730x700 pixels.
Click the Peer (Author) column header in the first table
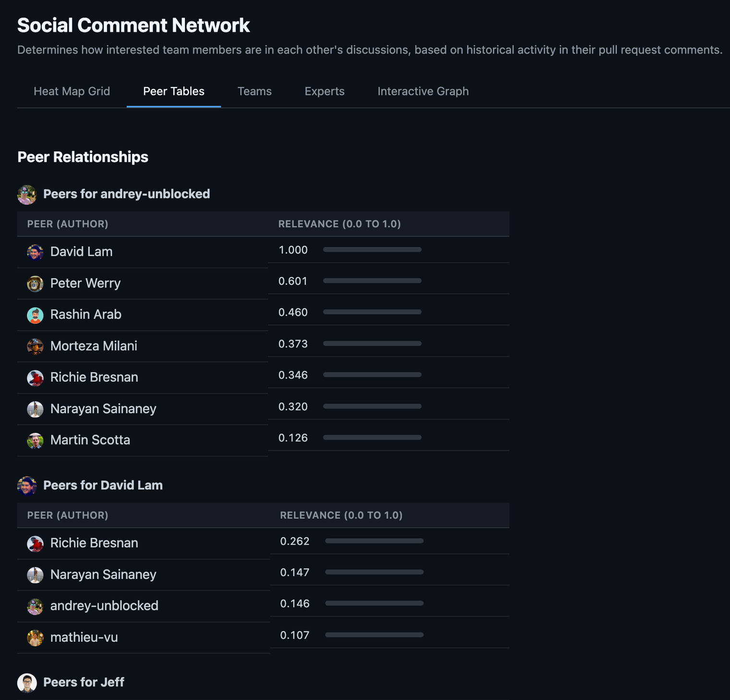coord(68,224)
